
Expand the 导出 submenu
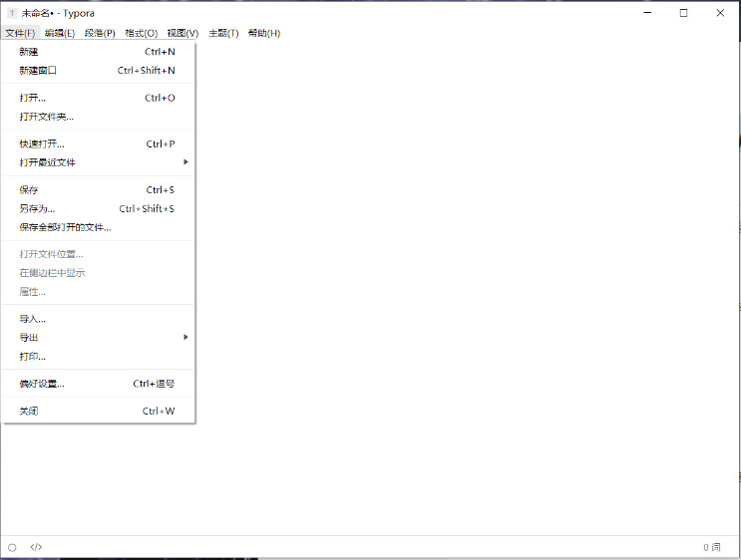(99, 337)
